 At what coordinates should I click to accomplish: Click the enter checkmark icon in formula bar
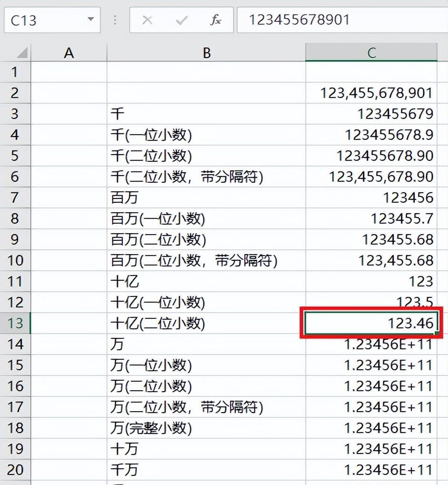click(182, 20)
